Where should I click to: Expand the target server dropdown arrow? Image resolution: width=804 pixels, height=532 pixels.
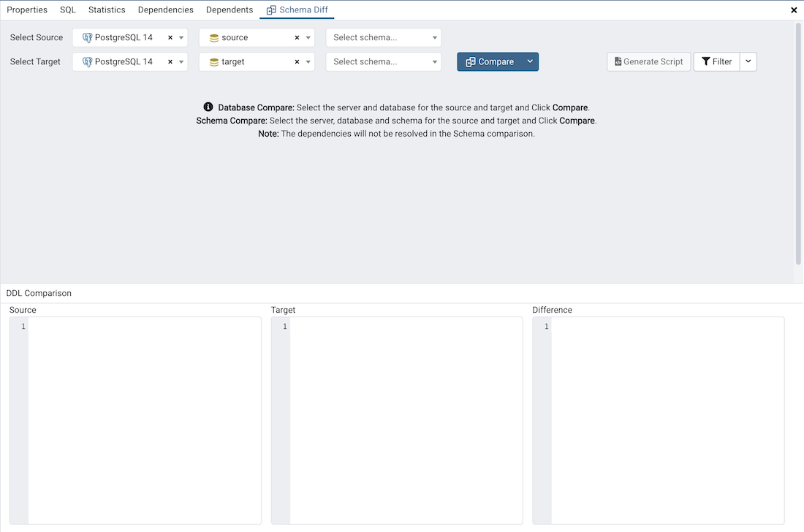coord(181,61)
